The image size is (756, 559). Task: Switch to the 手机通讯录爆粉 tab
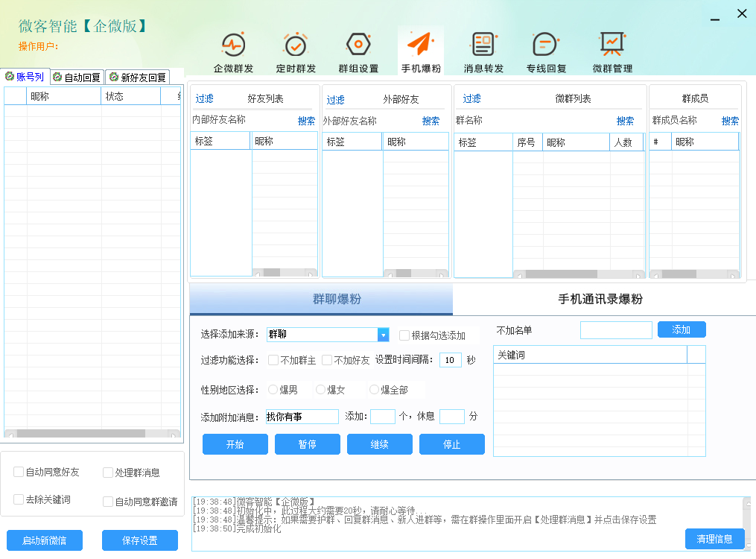point(600,299)
